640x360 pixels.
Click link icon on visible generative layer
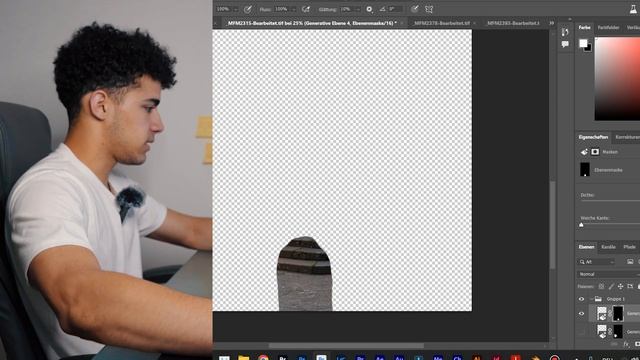(x=610, y=314)
